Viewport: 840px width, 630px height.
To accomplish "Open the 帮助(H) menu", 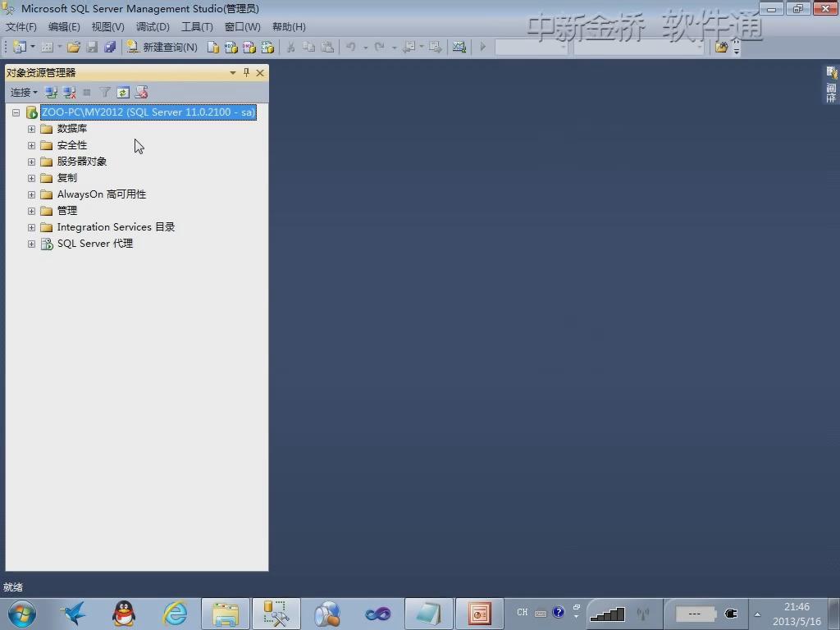I will pyautogui.click(x=289, y=27).
